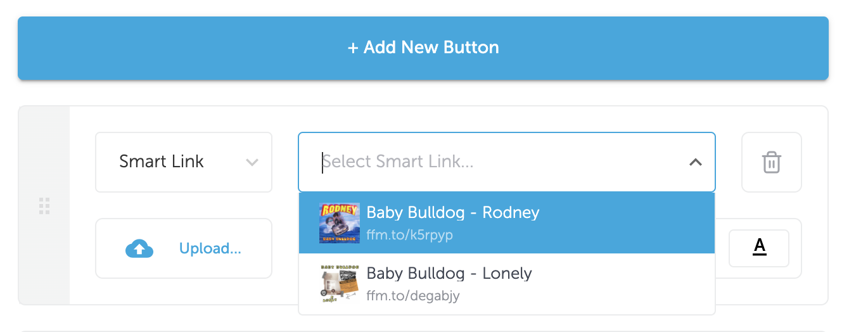Click the "Select Smart Link..." placeholder text

pyautogui.click(x=398, y=162)
